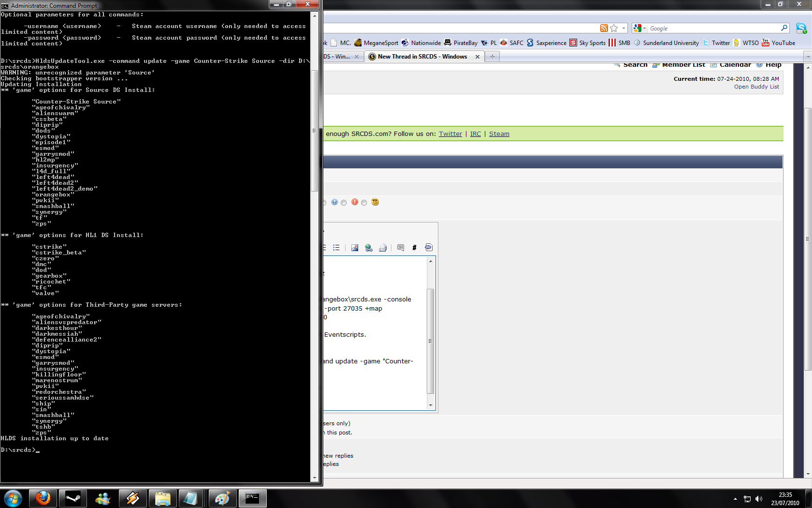Insert PHP code with the php icon
This screenshot has height=508, width=812.
429,247
